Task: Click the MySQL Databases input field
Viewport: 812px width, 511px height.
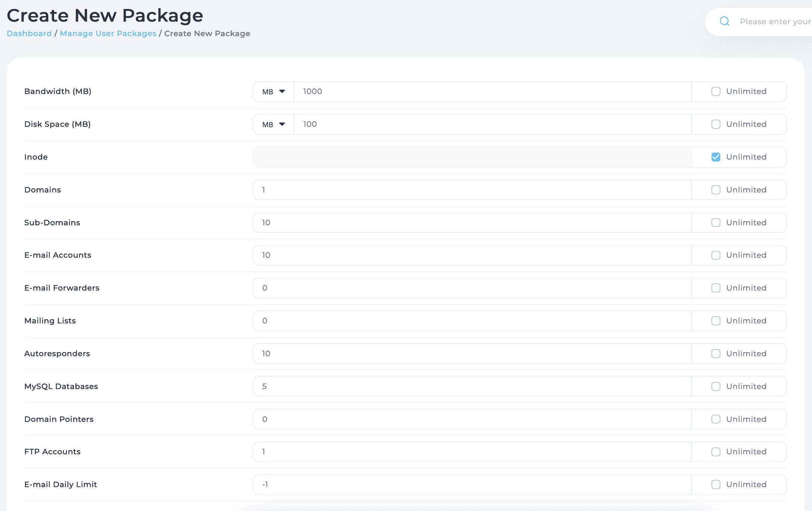Action: [x=472, y=386]
